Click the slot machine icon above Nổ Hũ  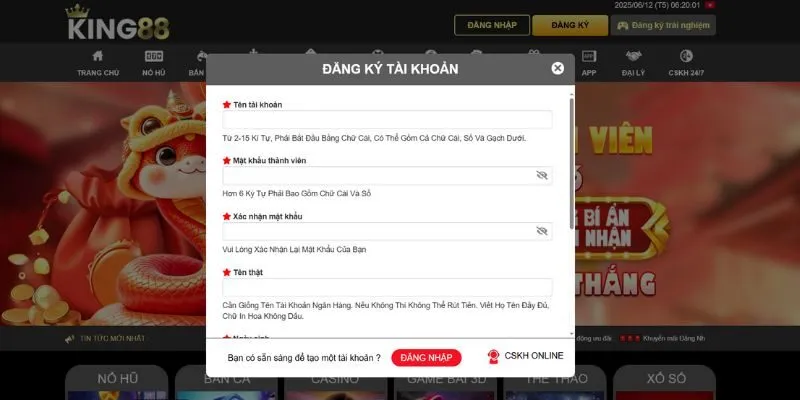tap(154, 56)
